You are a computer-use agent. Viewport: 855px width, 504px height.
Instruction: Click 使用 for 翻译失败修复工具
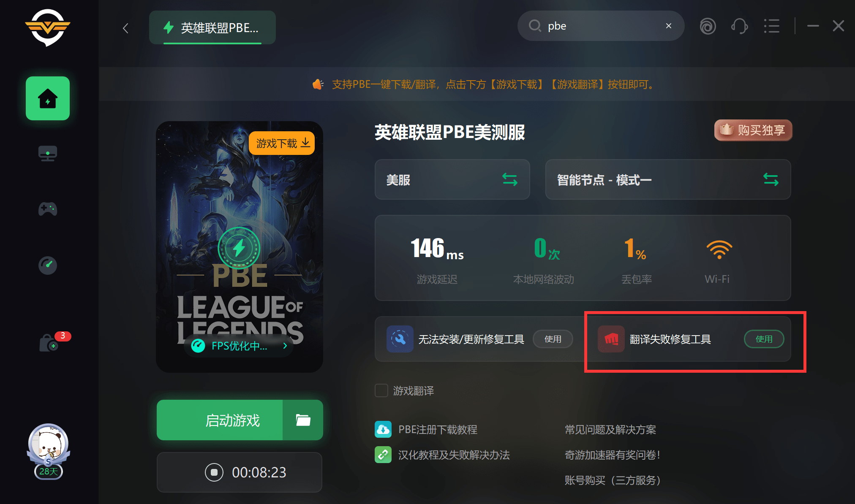click(x=764, y=339)
